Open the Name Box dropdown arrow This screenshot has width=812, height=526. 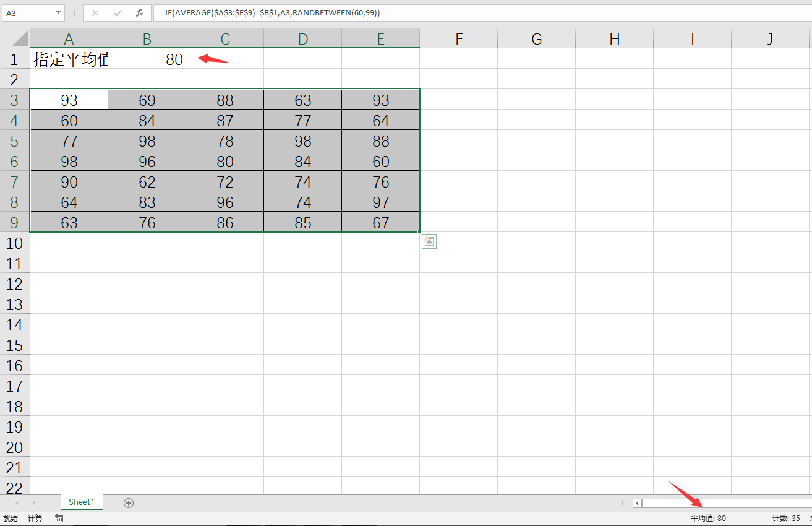pyautogui.click(x=59, y=12)
